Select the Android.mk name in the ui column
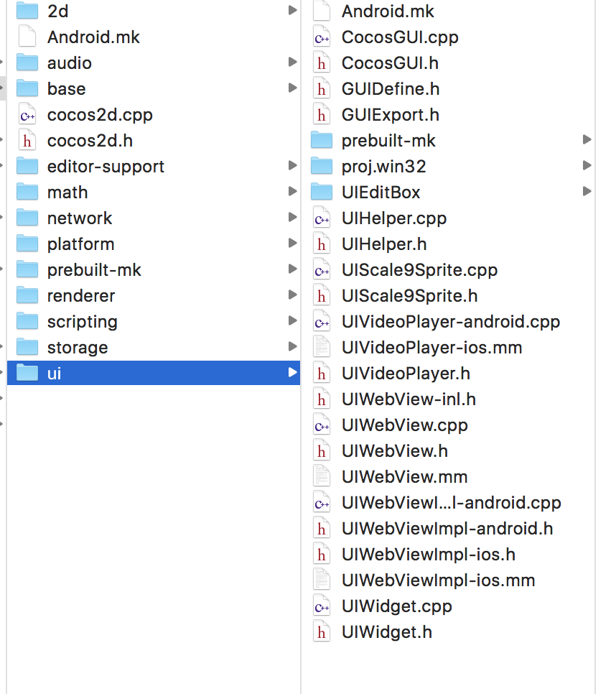Screen dimensions: 616x694 tap(388, 11)
